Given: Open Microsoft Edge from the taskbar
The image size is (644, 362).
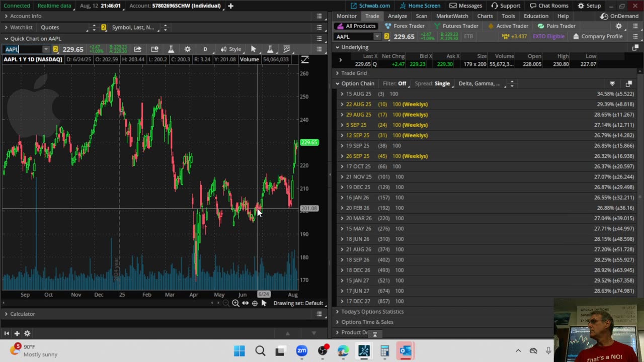Looking at the screenshot, I should (x=343, y=351).
